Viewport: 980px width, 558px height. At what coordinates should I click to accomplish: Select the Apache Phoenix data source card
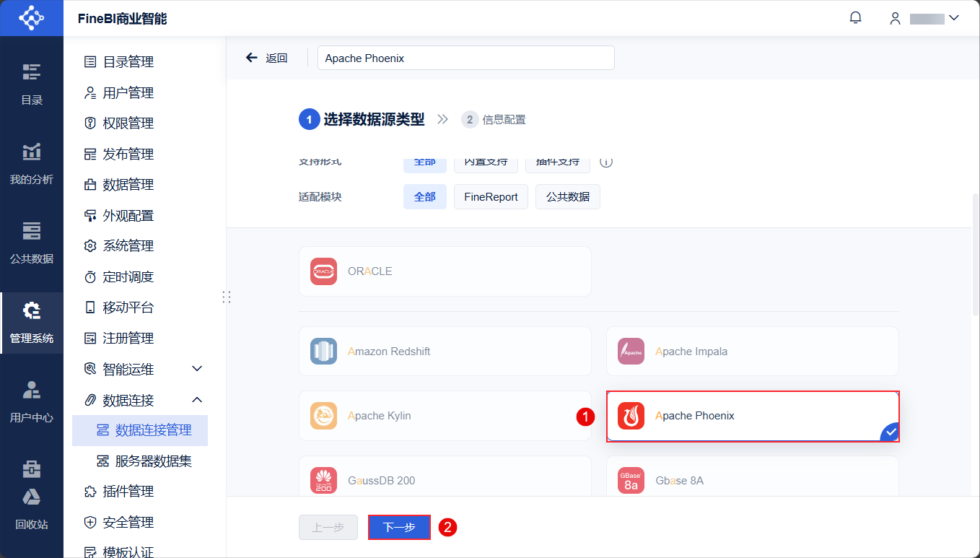pos(753,416)
